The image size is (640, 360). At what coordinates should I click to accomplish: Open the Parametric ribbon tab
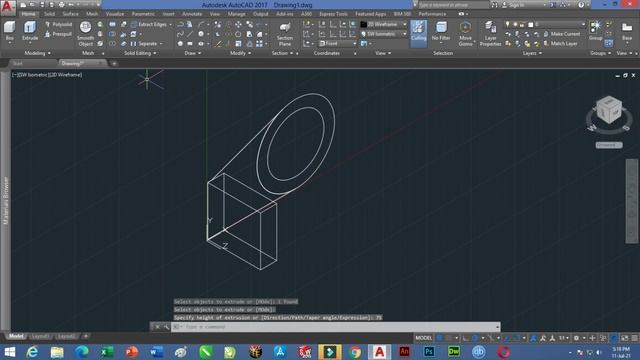click(x=143, y=14)
